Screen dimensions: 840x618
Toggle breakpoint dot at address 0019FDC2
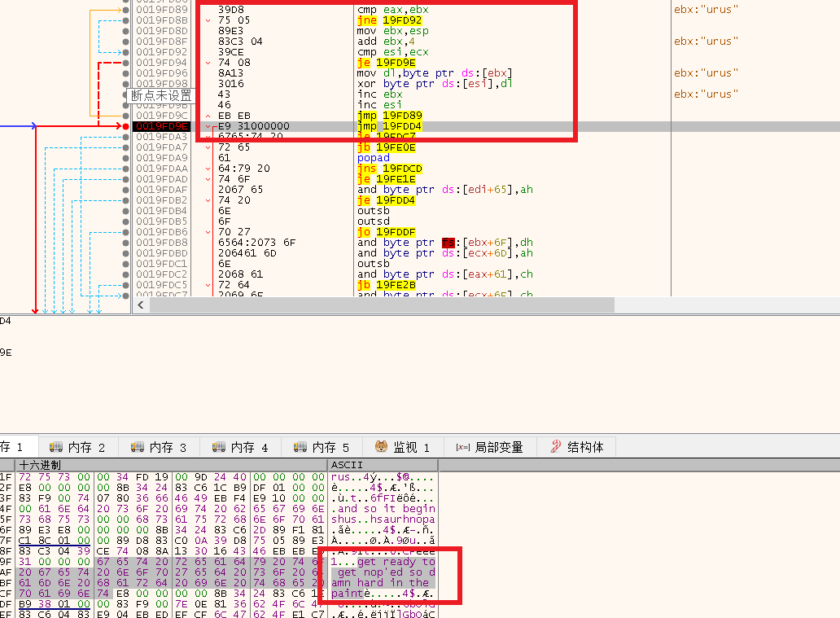pos(125,274)
